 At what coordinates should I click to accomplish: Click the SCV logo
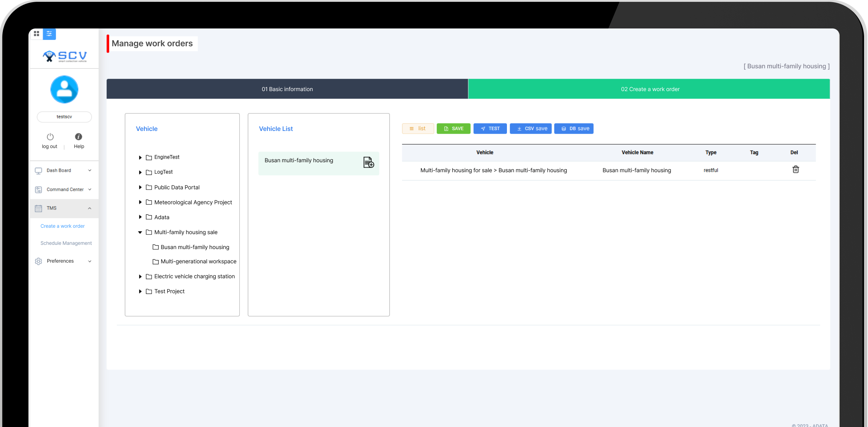pos(64,56)
